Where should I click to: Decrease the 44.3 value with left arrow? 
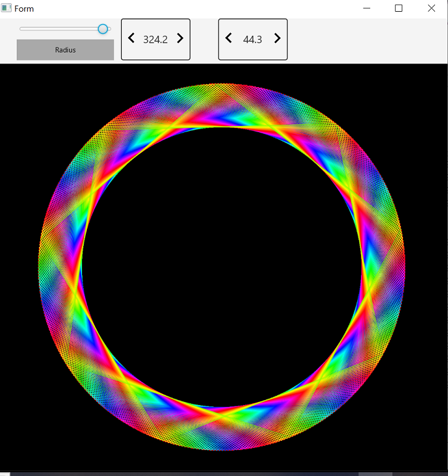click(228, 38)
